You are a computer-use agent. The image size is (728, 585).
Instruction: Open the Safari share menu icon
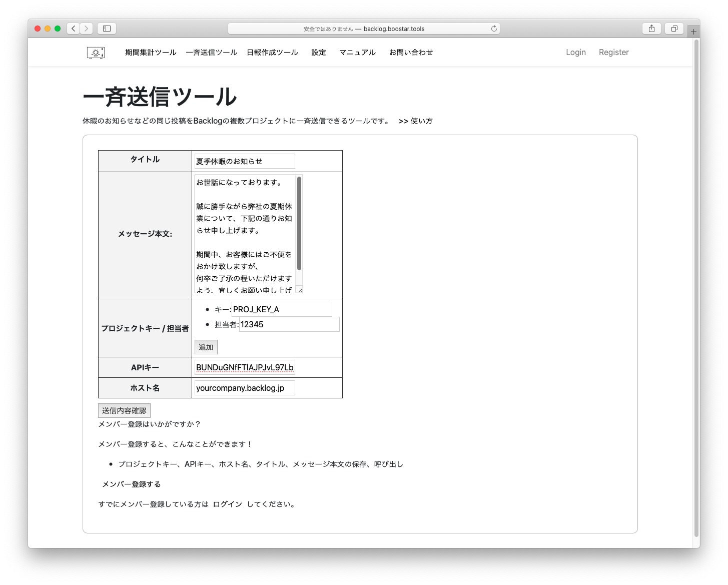651,29
